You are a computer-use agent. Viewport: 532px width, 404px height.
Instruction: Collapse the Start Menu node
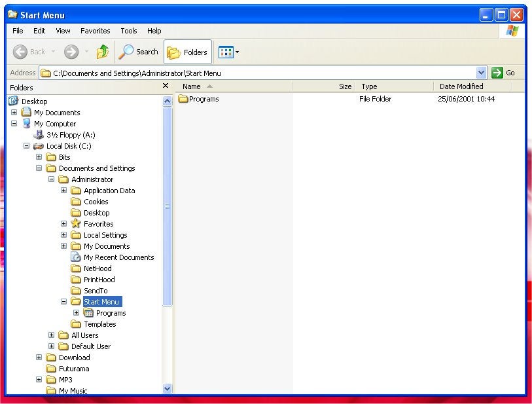coord(63,302)
